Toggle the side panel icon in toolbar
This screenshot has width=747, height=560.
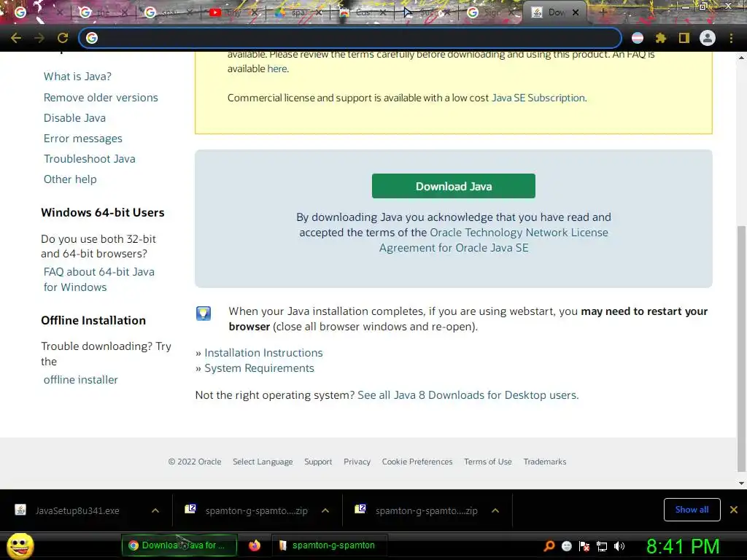point(684,38)
